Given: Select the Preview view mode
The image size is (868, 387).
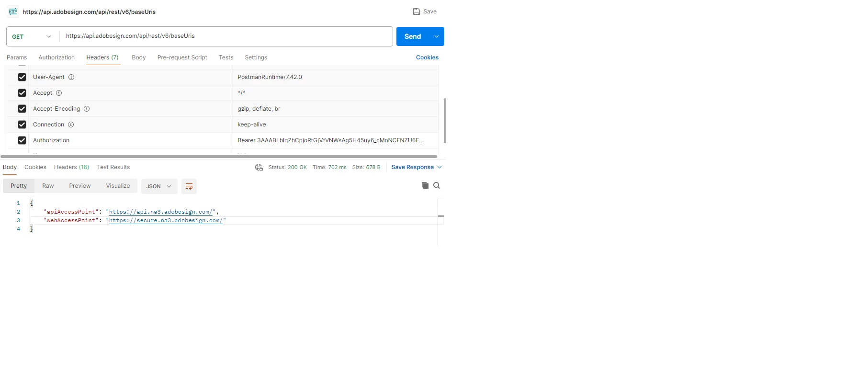Looking at the screenshot, I should [80, 186].
